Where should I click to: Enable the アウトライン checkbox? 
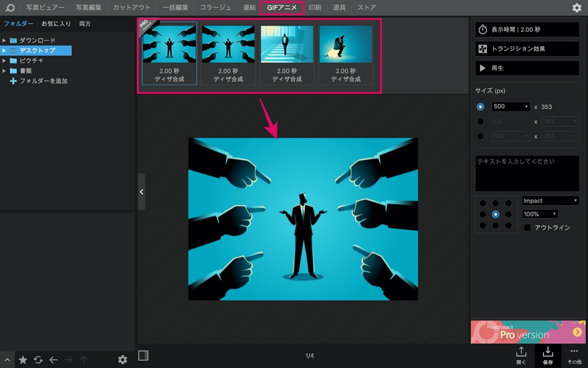click(527, 228)
